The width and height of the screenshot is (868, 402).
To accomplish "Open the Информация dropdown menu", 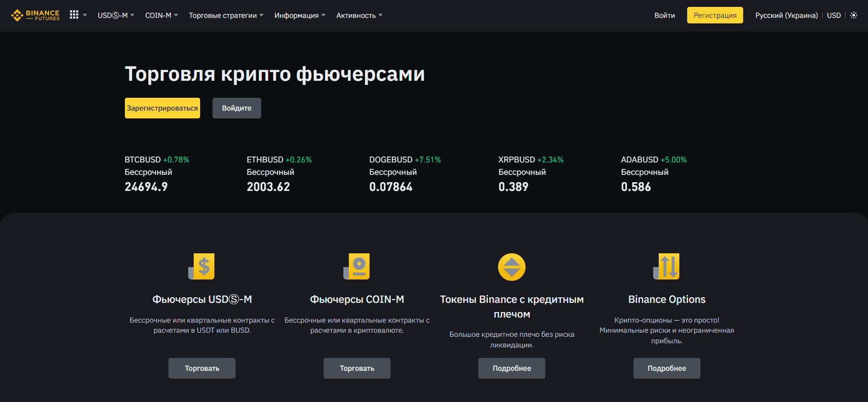I will (x=300, y=15).
